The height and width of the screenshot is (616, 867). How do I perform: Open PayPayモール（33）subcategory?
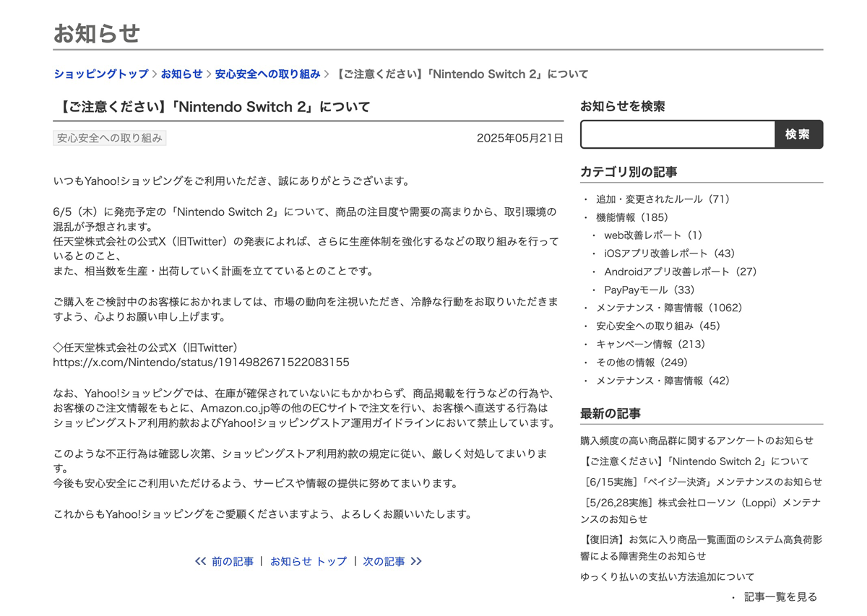pyautogui.click(x=650, y=290)
